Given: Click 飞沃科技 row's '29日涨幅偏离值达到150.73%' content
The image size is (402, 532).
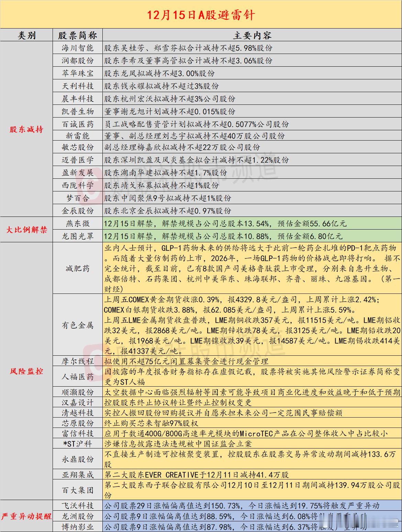Looking at the screenshot, I should click(x=189, y=506).
